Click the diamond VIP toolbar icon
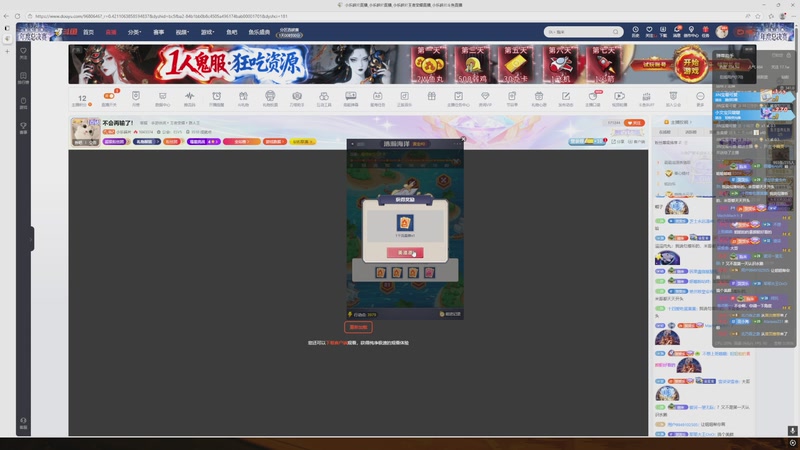 [x=485, y=98]
